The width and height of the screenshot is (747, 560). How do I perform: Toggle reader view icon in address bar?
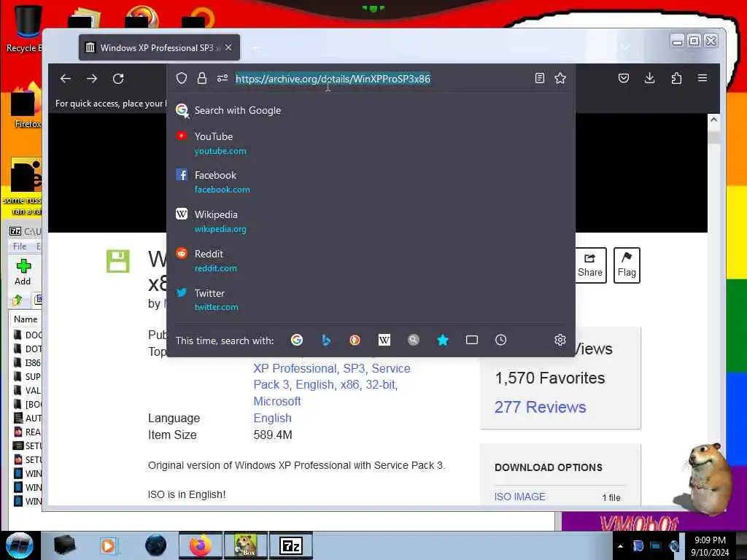pyautogui.click(x=539, y=78)
